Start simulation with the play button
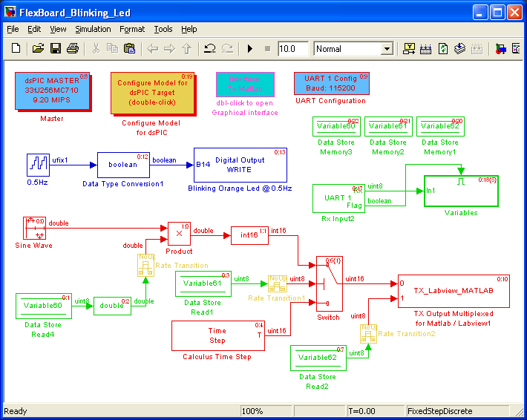The width and height of the screenshot is (527, 420). point(249,49)
